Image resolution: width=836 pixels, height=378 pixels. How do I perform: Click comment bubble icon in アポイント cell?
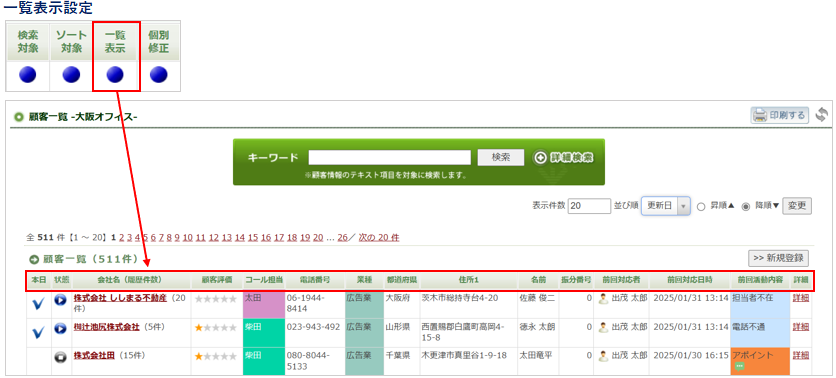(x=739, y=366)
